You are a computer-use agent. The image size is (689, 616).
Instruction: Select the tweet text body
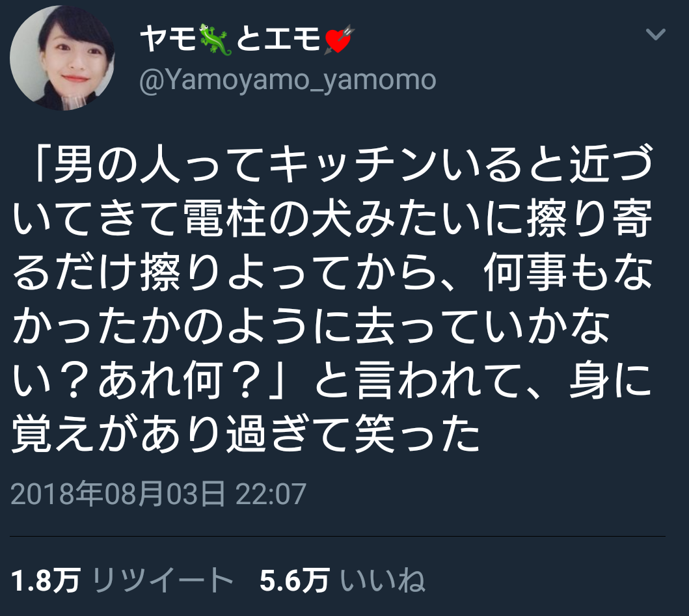[x=332, y=300]
